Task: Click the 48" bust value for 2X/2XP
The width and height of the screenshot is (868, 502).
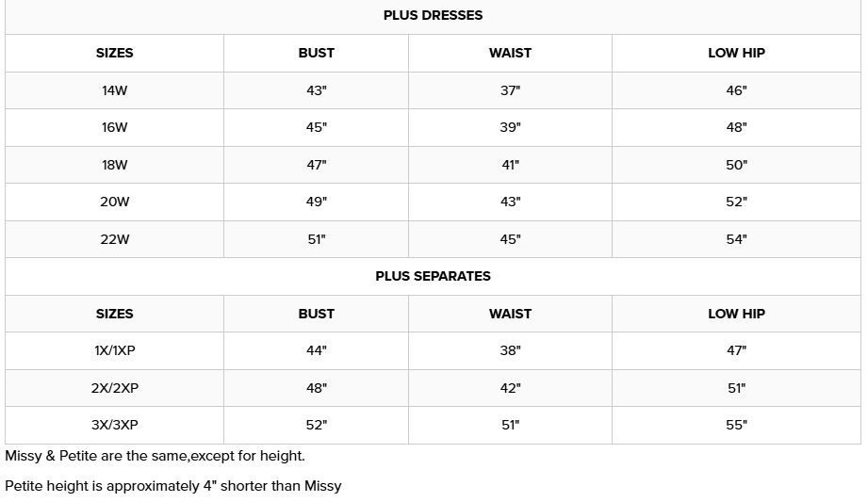Action: click(x=316, y=388)
